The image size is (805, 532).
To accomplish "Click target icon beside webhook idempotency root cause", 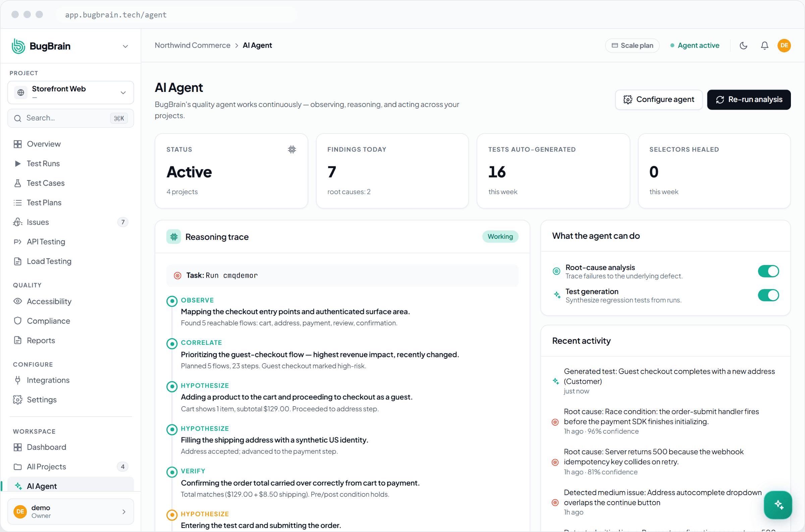I will 555,462.
